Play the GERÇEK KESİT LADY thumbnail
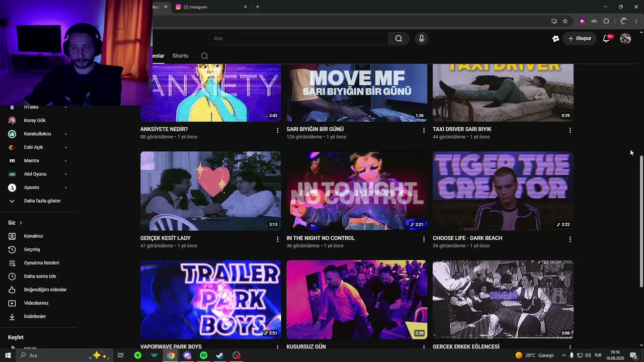This screenshot has width=644, height=362. click(x=211, y=191)
